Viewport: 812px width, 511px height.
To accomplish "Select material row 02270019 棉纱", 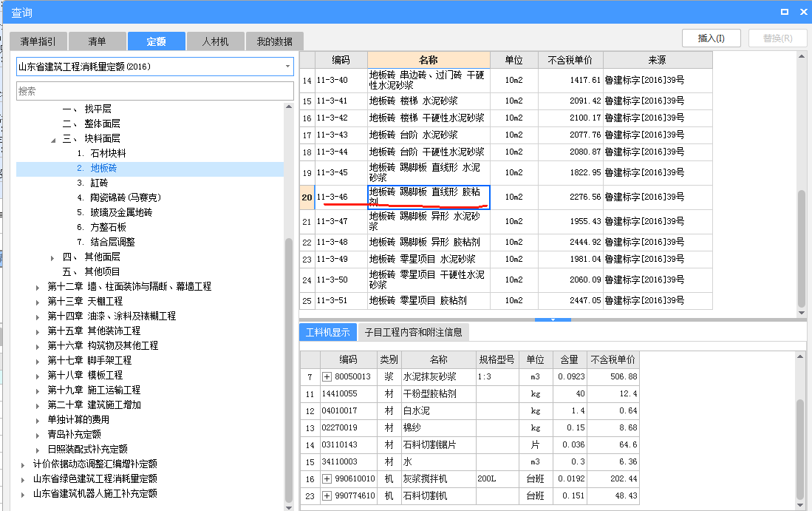I will click(x=469, y=428).
